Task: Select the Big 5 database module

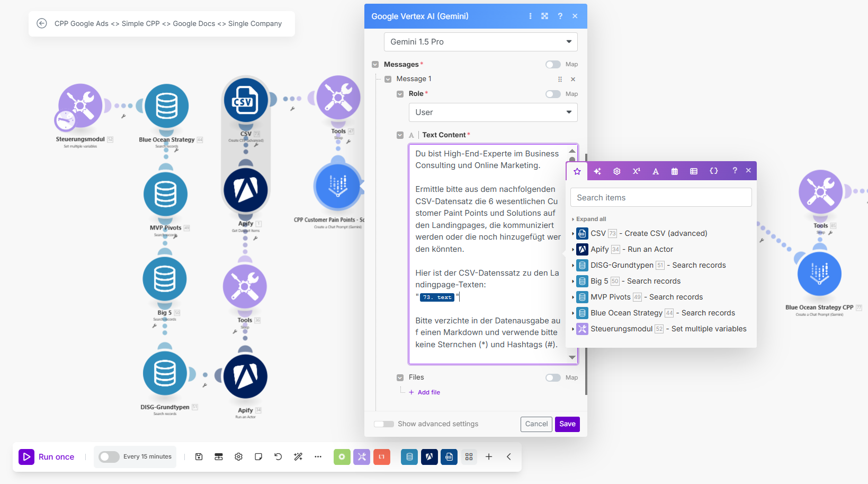Action: (165, 279)
